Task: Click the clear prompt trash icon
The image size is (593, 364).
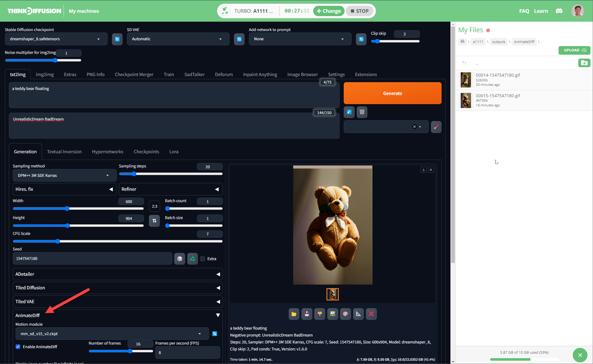Action: coord(362,112)
